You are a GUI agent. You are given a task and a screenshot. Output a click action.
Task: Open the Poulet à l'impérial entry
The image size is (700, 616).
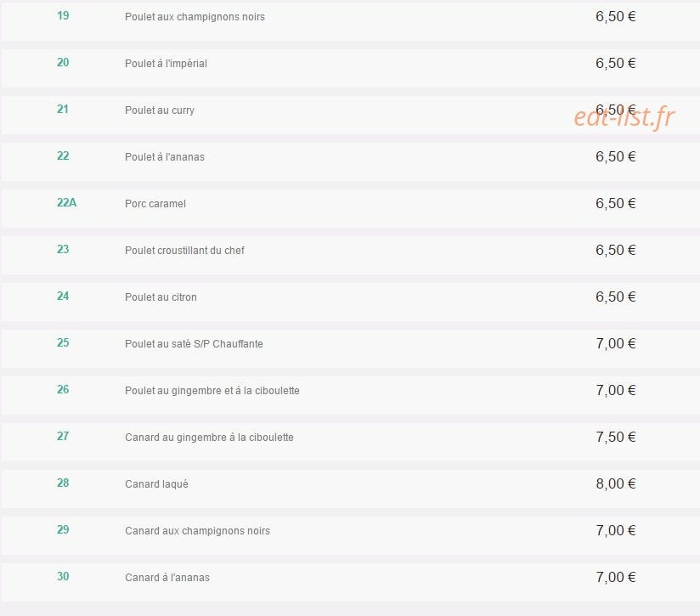[166, 64]
